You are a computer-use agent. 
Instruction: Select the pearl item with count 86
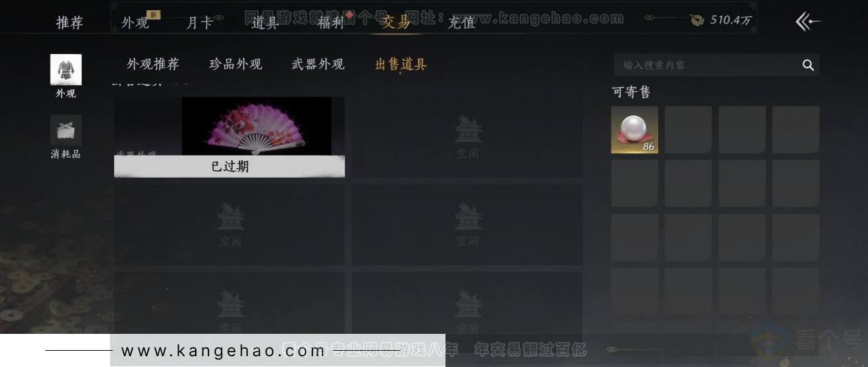click(x=634, y=130)
